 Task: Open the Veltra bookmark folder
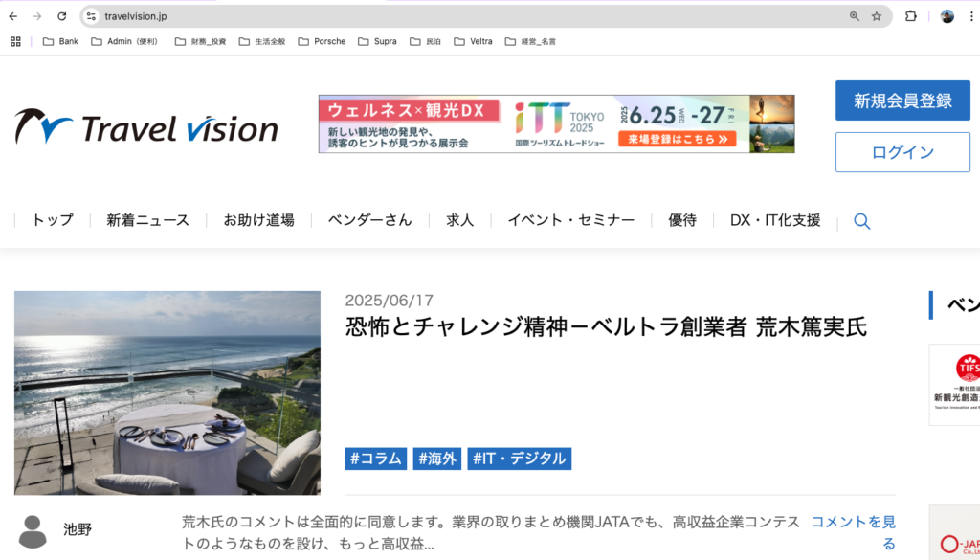coord(473,41)
